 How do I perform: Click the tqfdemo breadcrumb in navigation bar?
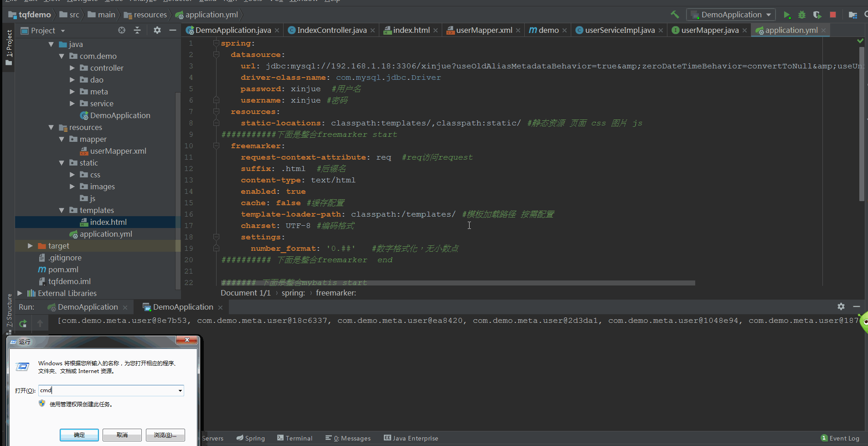(x=30, y=15)
